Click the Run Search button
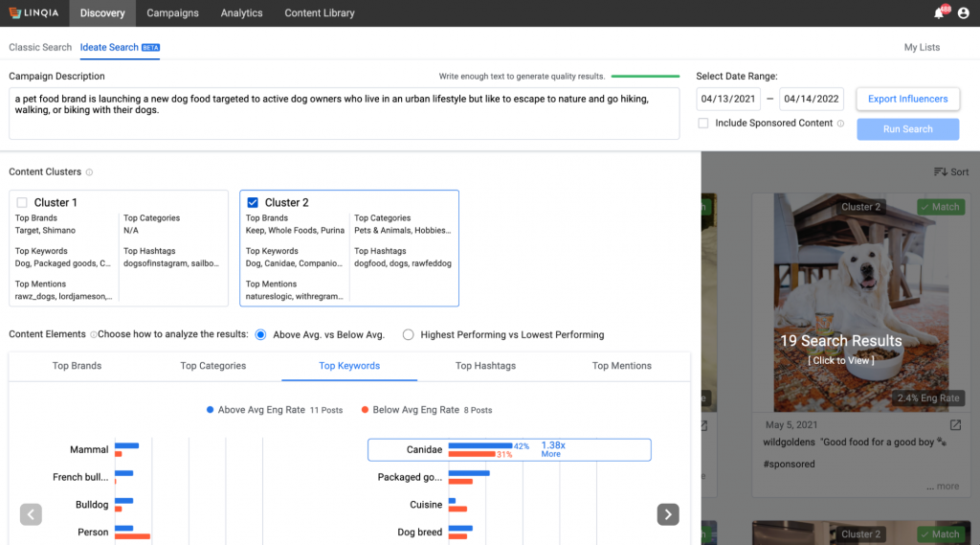Screen dimensions: 980x545 click(907, 129)
